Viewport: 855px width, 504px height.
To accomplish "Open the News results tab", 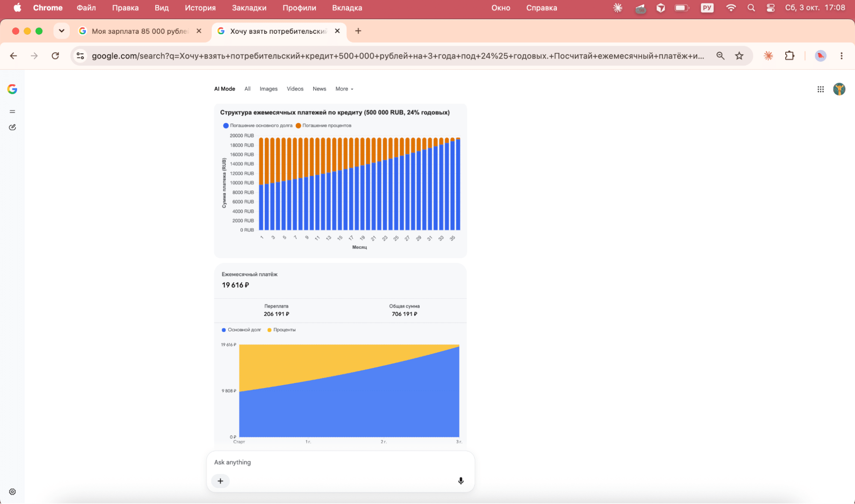I will coord(320,89).
